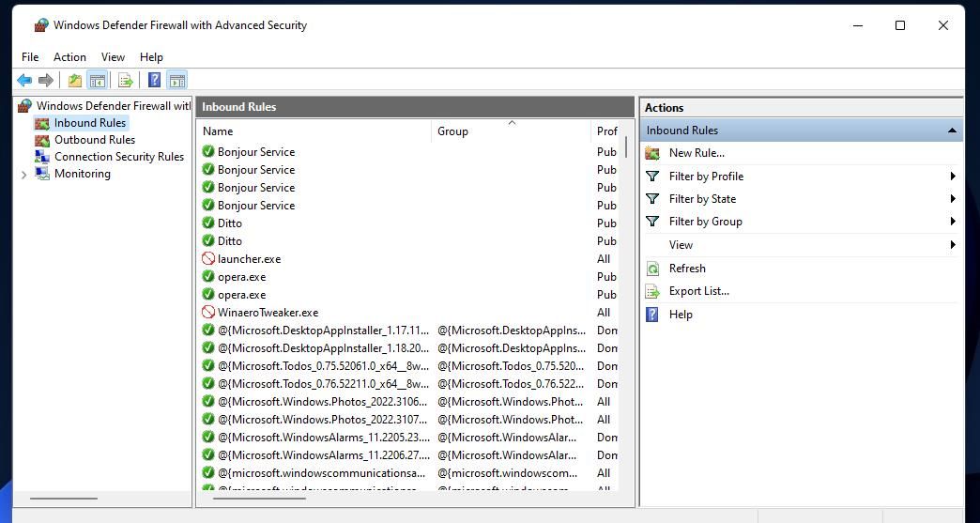Open the Filter by State submenu arrow
980x523 pixels.
(953, 199)
